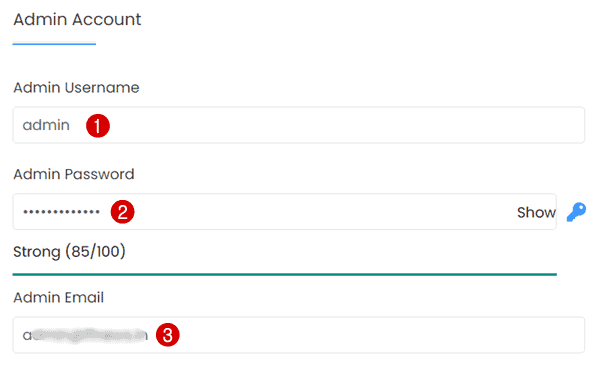Viewport: 600px width, 369px height.
Task: Click the red number 3 marker
Action: tap(168, 335)
